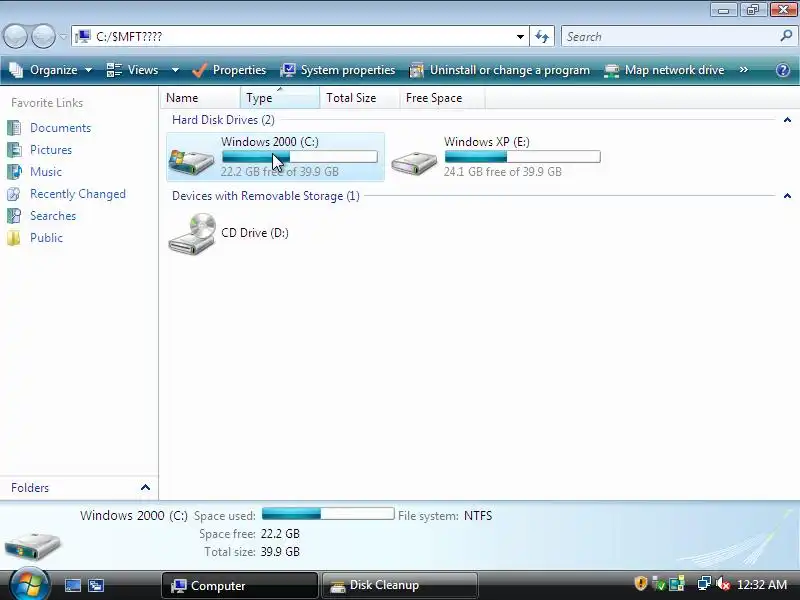Open the Recently Changed favorite link
Screen dimensions: 800x600
pyautogui.click(x=78, y=194)
